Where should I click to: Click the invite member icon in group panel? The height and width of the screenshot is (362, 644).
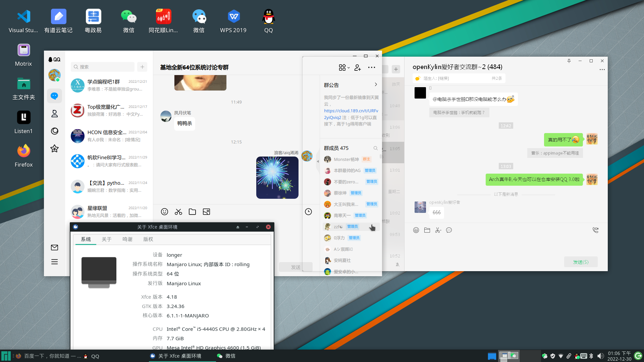pos(357,67)
